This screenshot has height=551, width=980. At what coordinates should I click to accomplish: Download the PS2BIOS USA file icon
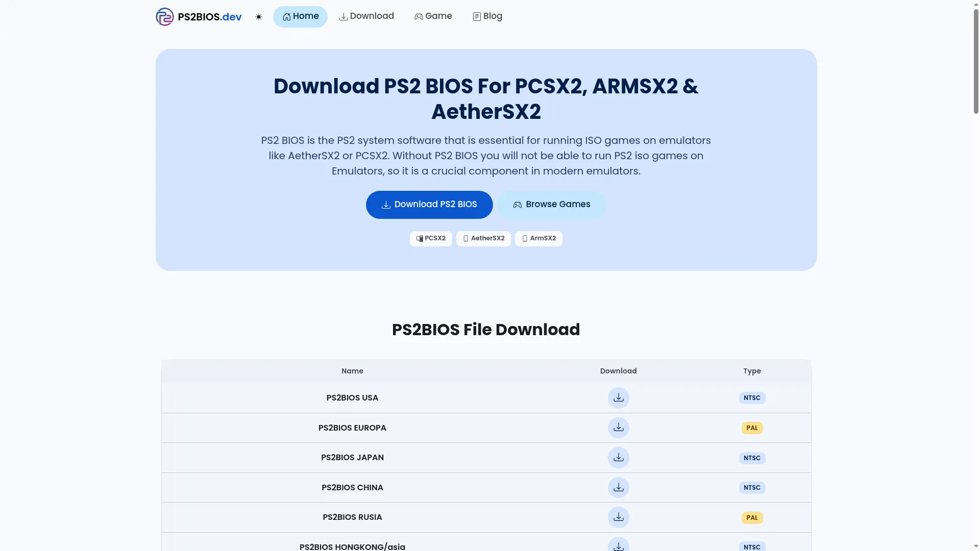[618, 398]
